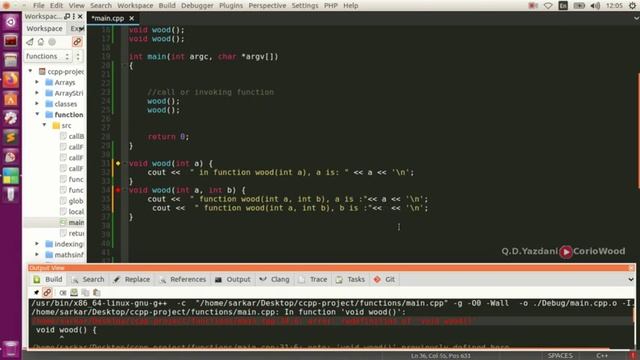Toggle link icon in build output toolbar
Screen dimensions: 640x360
click(x=47, y=293)
